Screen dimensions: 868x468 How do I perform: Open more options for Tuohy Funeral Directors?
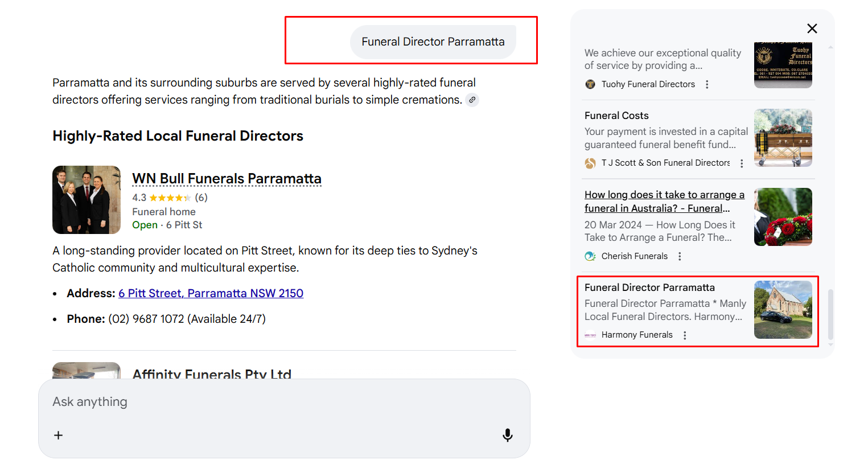707,84
